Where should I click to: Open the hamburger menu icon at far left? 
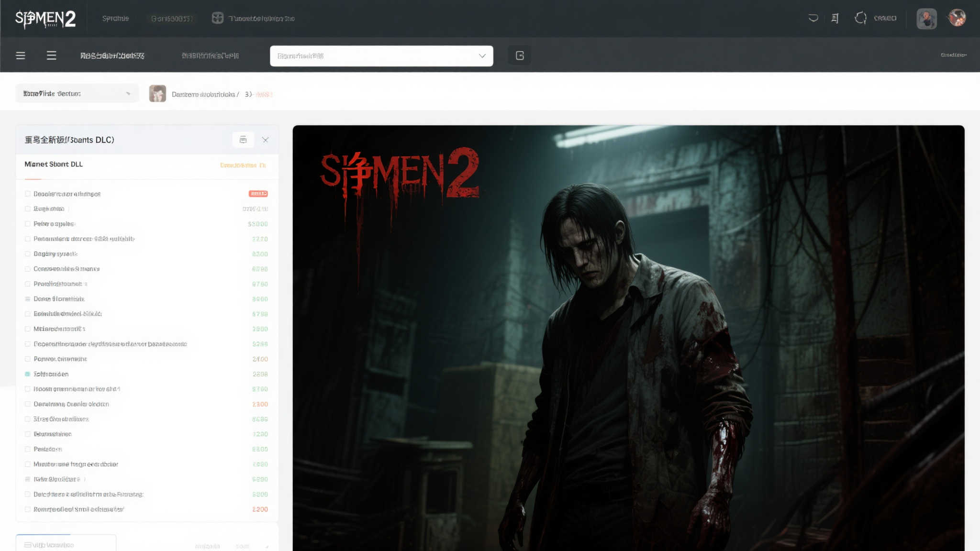[x=21, y=55]
